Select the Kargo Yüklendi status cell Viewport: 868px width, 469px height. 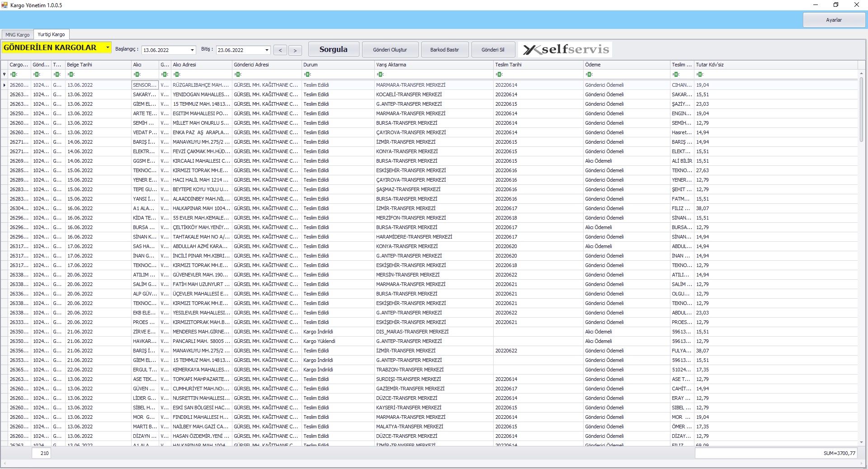tap(338, 341)
